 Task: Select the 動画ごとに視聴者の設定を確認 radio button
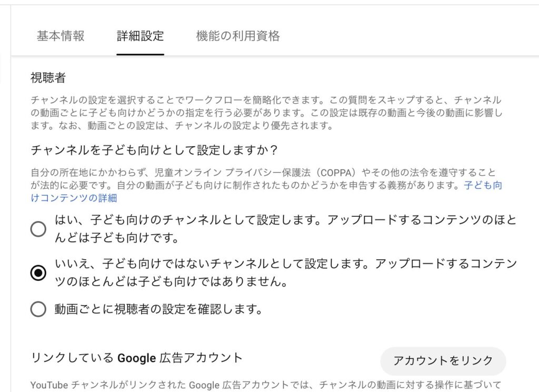tap(38, 309)
